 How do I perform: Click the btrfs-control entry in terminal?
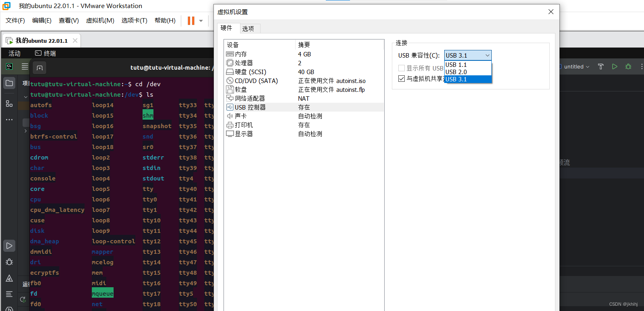pos(54,137)
